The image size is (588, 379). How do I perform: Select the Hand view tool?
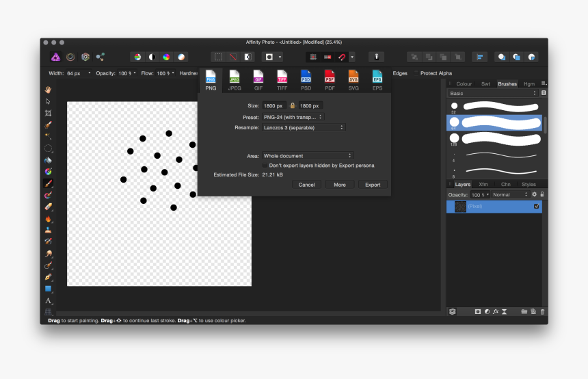pyautogui.click(x=48, y=90)
